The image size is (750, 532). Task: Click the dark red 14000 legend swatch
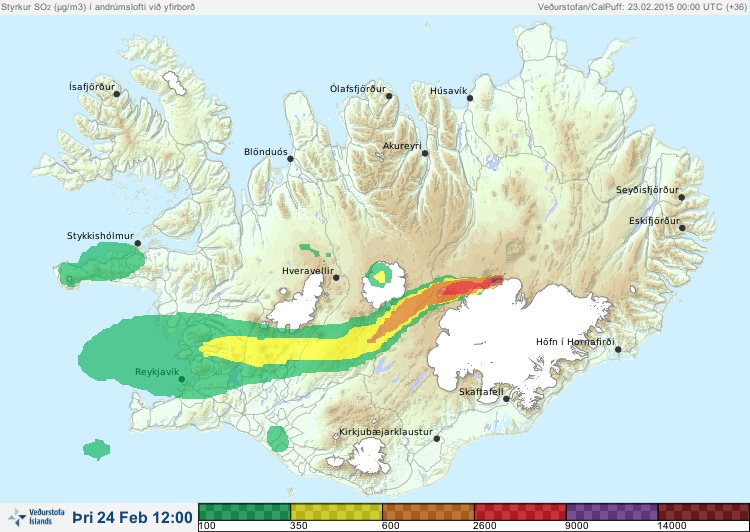click(703, 512)
